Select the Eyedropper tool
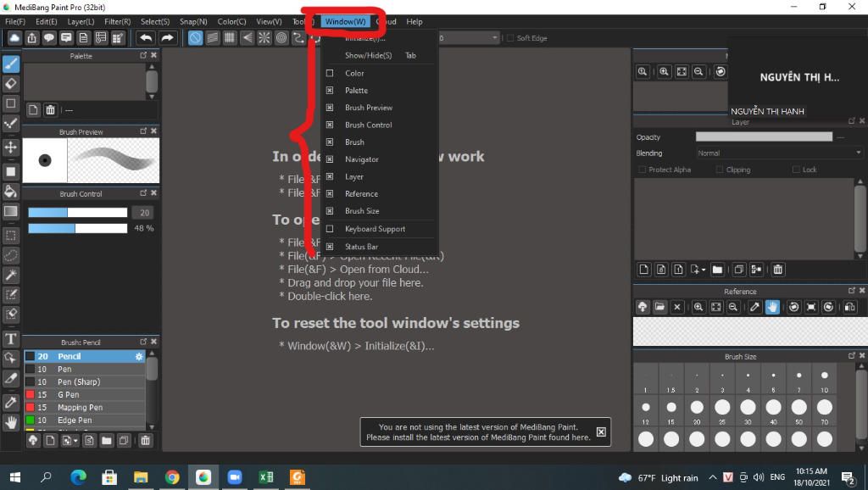 point(10,402)
